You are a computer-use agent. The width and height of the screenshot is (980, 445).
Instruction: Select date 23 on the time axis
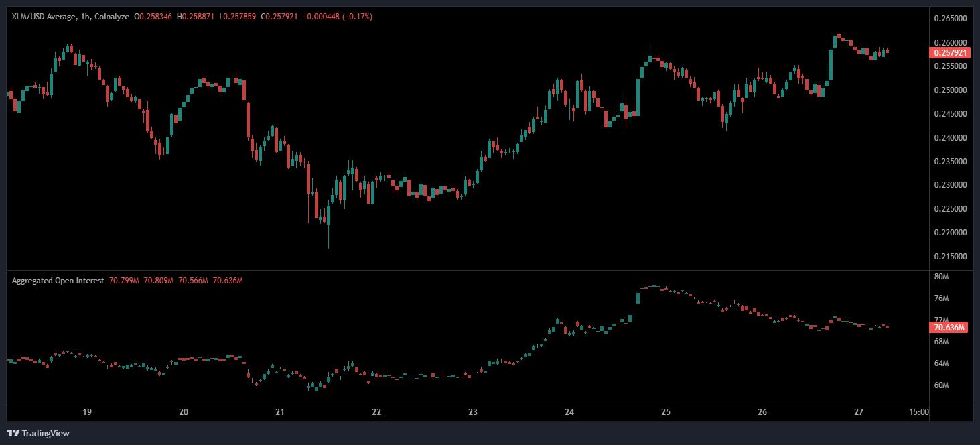[x=473, y=412]
